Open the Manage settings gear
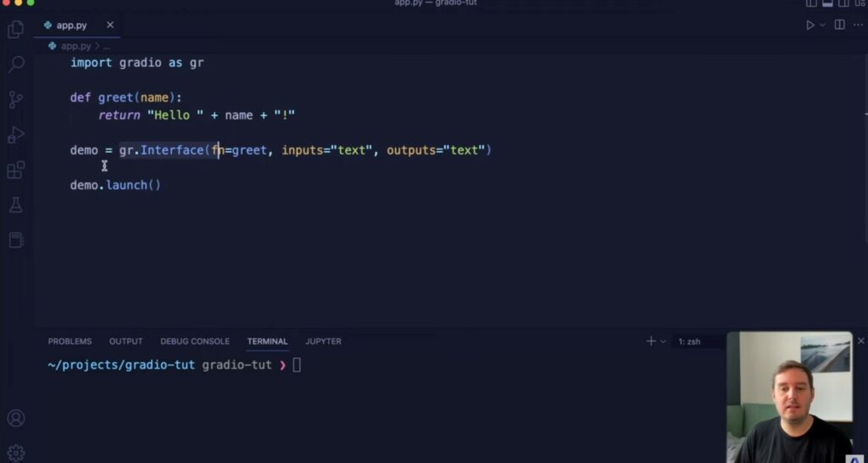 [x=15, y=453]
